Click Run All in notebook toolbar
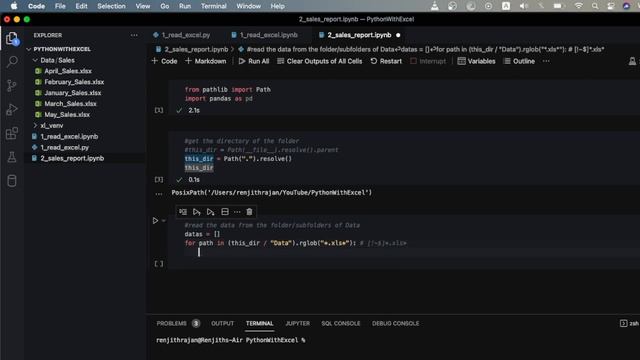Image resolution: width=640 pixels, height=360 pixels. point(254,61)
